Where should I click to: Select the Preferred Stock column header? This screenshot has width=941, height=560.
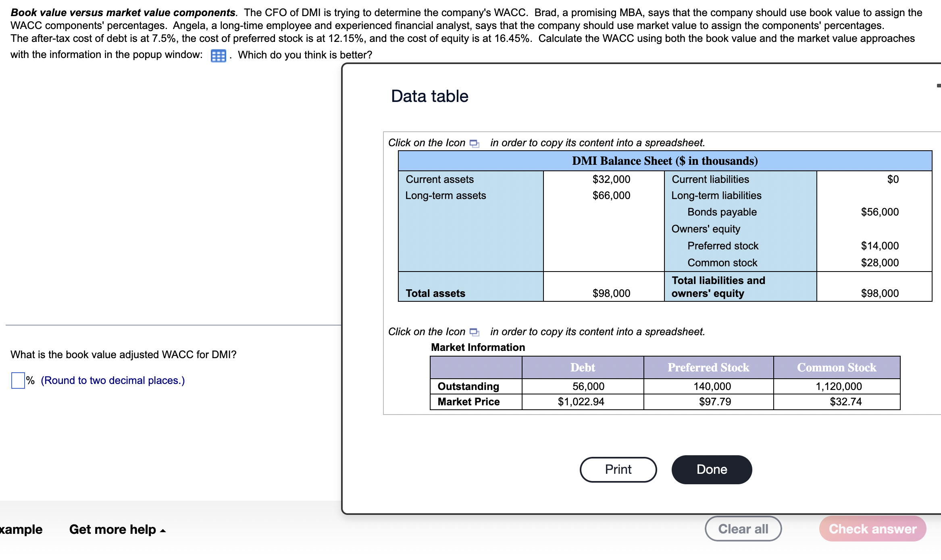pos(708,367)
